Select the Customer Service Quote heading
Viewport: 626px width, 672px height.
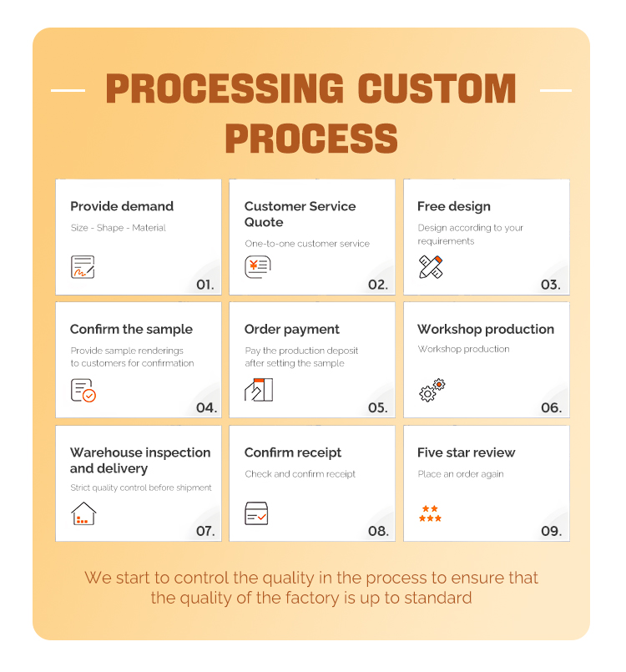click(x=300, y=214)
